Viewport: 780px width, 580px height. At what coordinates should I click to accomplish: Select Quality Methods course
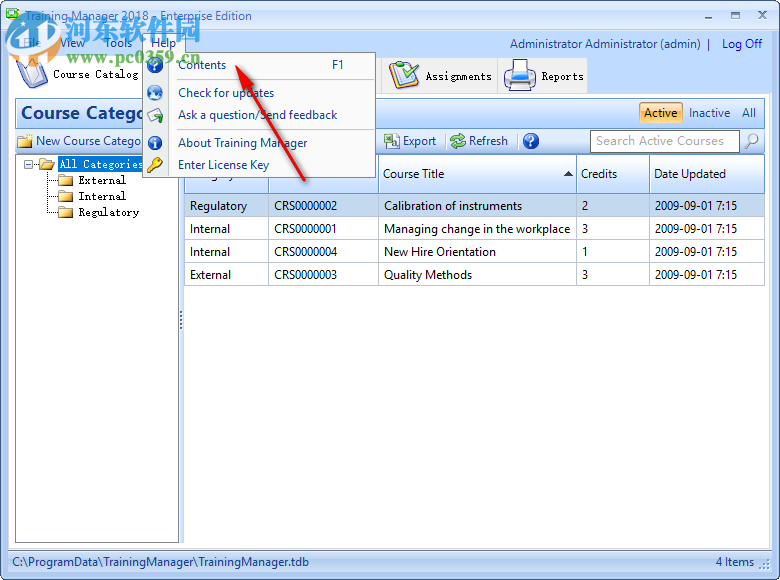(x=474, y=275)
